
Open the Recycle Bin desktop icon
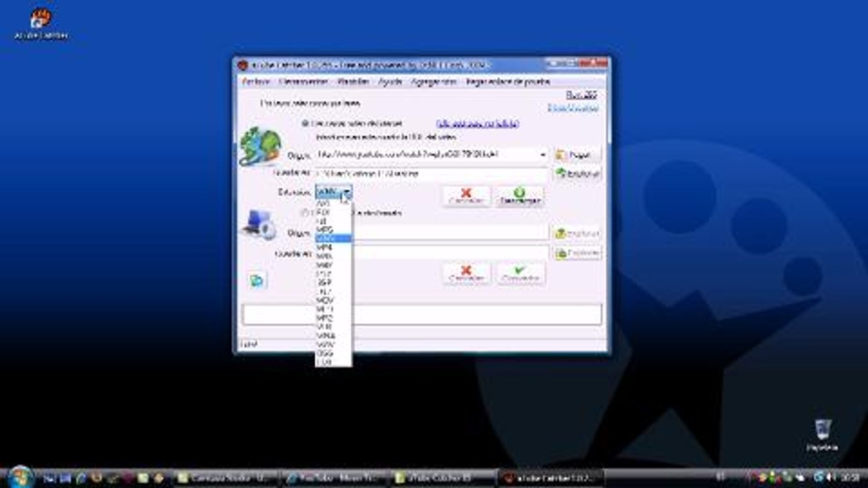click(x=823, y=434)
